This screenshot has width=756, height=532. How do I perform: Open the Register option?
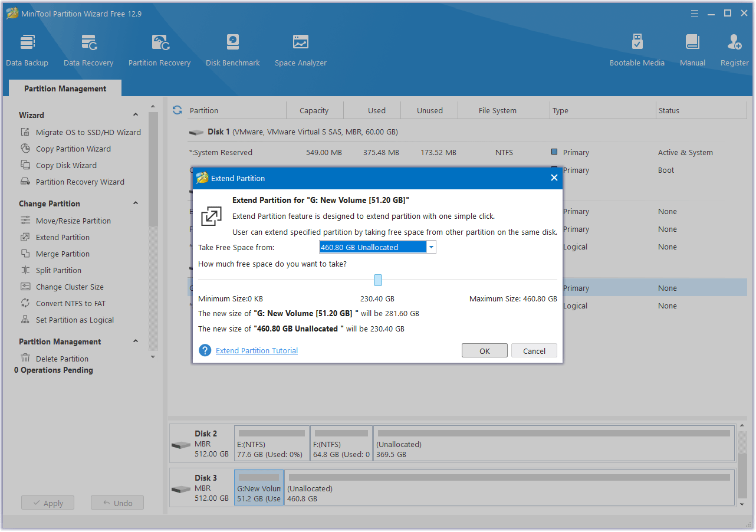coord(734,50)
